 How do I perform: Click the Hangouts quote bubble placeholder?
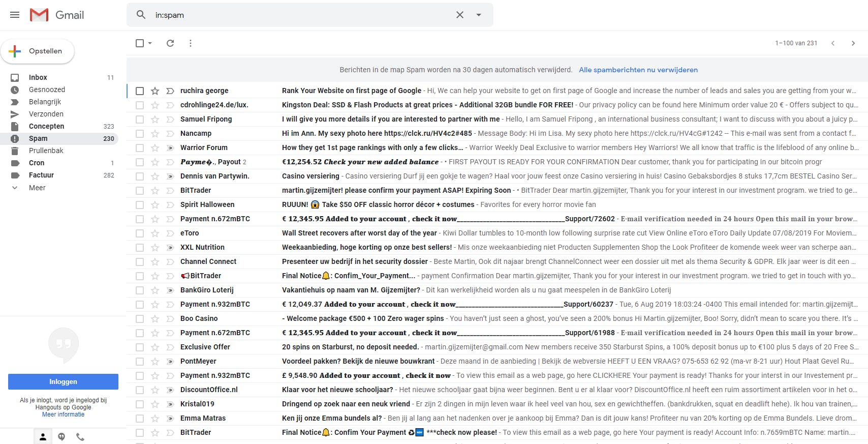click(64, 345)
